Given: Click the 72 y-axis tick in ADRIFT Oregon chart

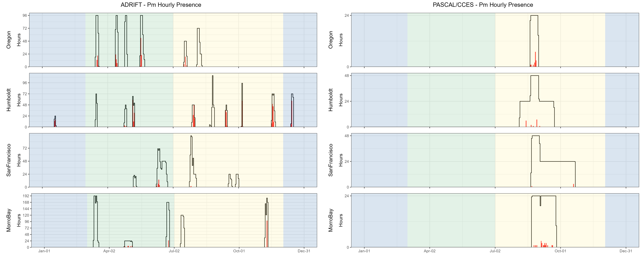Looking at the screenshot, I should [x=25, y=28].
